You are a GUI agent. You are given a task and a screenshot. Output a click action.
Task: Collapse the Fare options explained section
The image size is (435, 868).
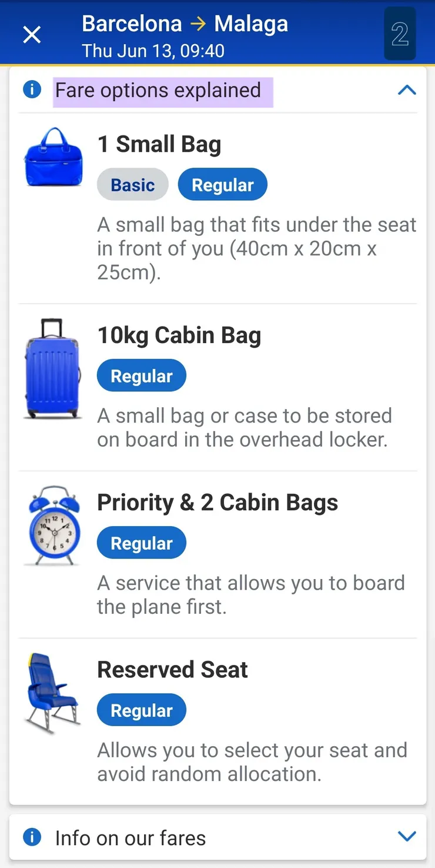tap(407, 90)
